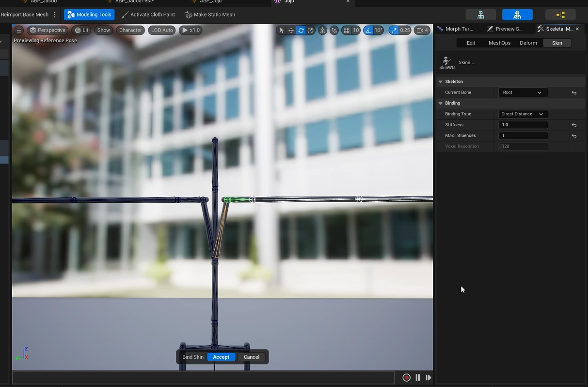Switch to the Morph Target panel tab
The image size is (588, 387).
[456, 29]
